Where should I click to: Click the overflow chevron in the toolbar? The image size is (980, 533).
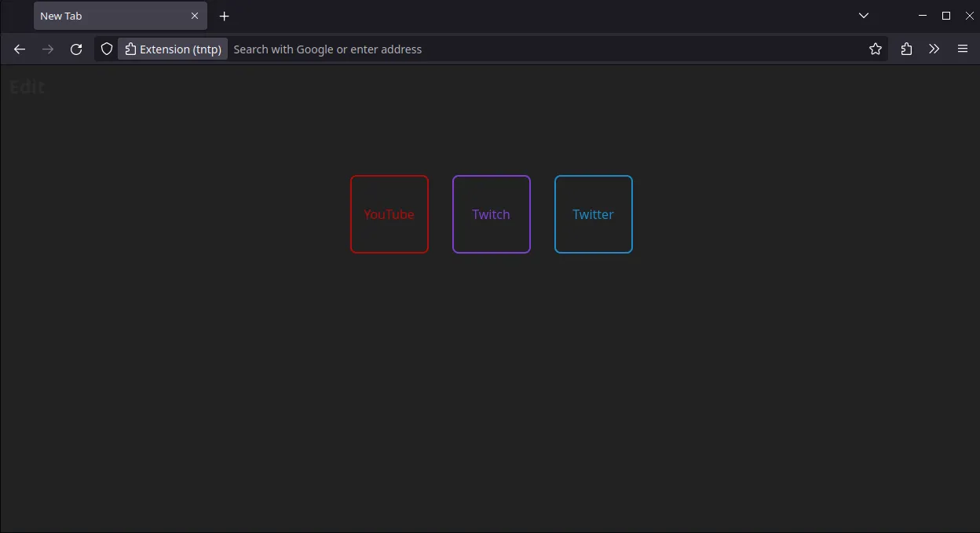934,49
